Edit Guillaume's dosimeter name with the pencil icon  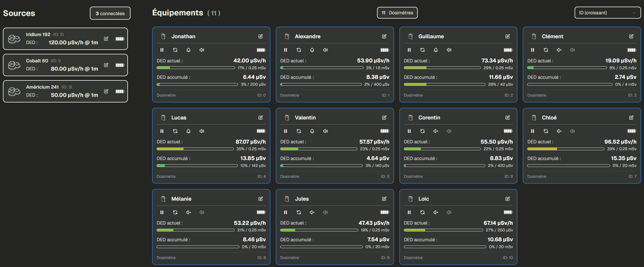click(x=508, y=36)
